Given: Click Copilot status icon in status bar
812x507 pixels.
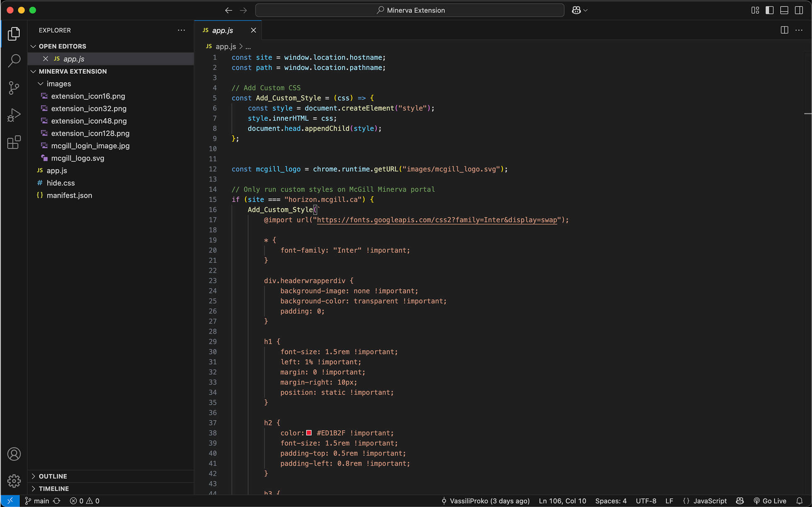Looking at the screenshot, I should point(740,501).
